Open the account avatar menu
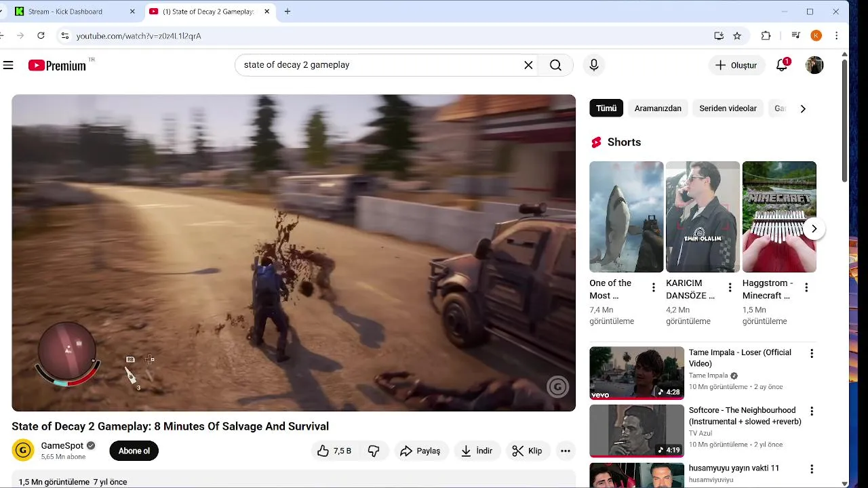The height and width of the screenshot is (488, 868). tap(814, 65)
